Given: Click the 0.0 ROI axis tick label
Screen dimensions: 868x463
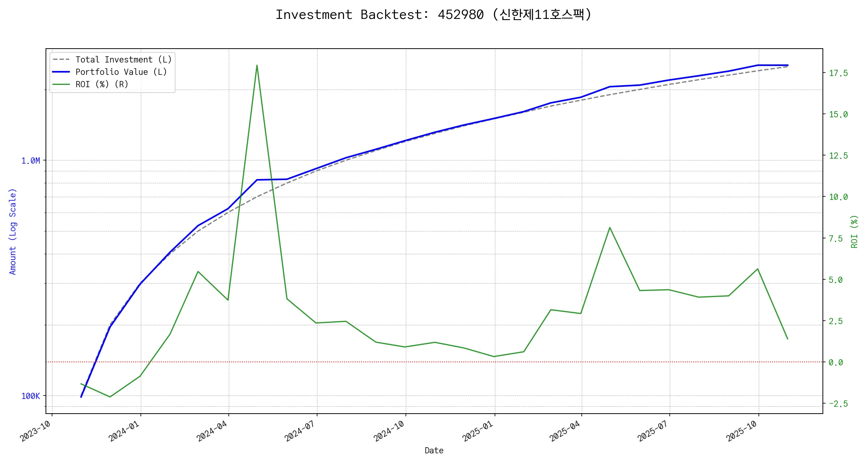Looking at the screenshot, I should point(836,363).
